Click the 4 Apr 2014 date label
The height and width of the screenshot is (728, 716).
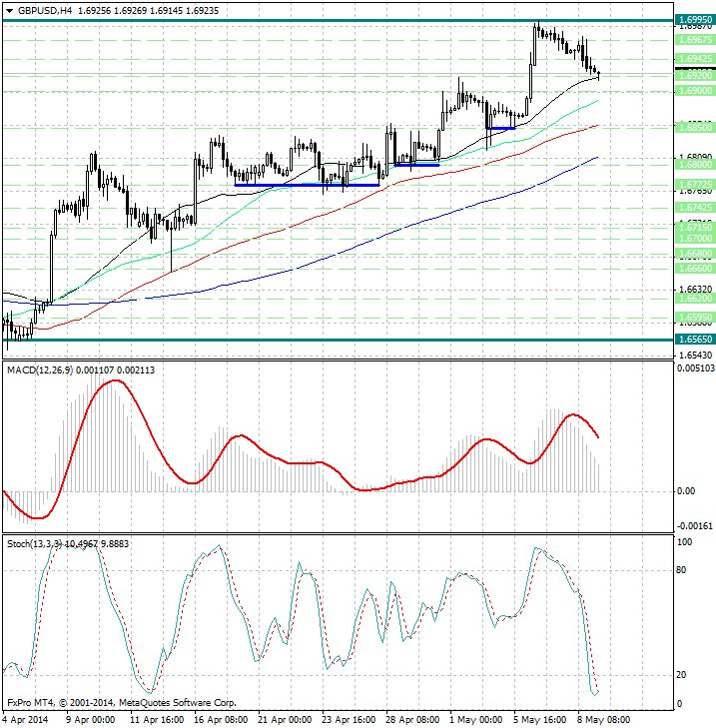click(26, 720)
